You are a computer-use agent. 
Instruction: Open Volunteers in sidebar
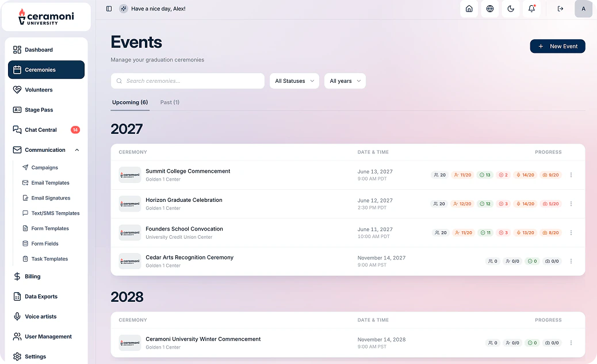(46, 90)
